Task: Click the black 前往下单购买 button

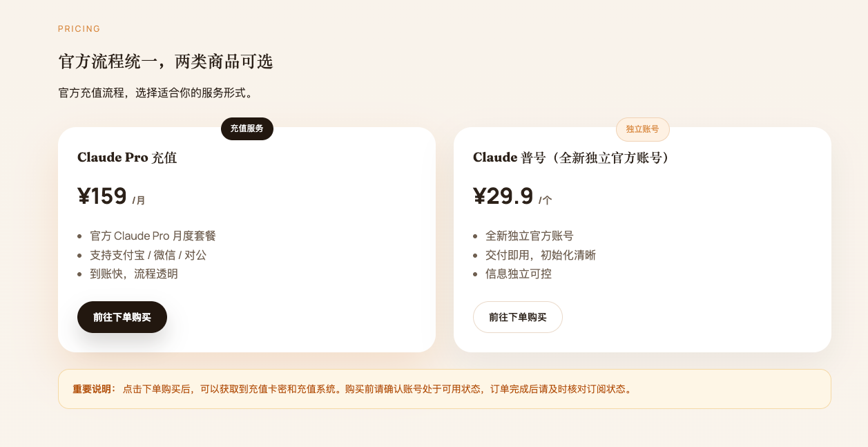Action: 122,317
